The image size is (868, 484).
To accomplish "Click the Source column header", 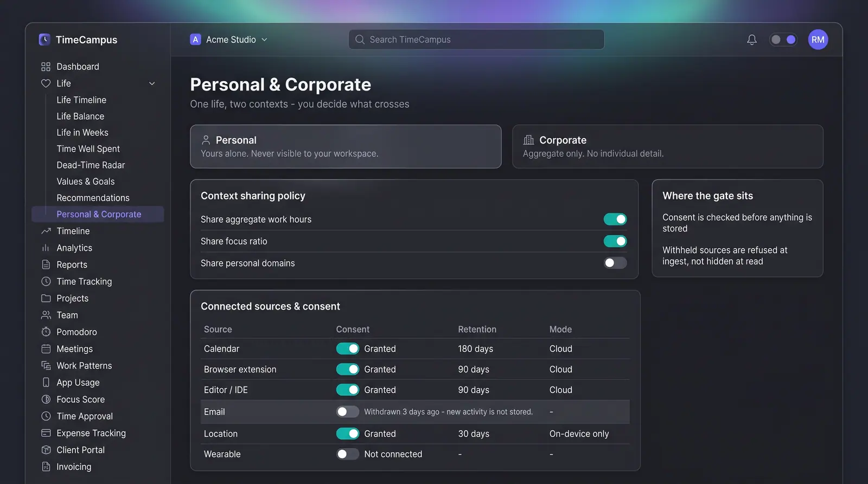I will pos(218,329).
